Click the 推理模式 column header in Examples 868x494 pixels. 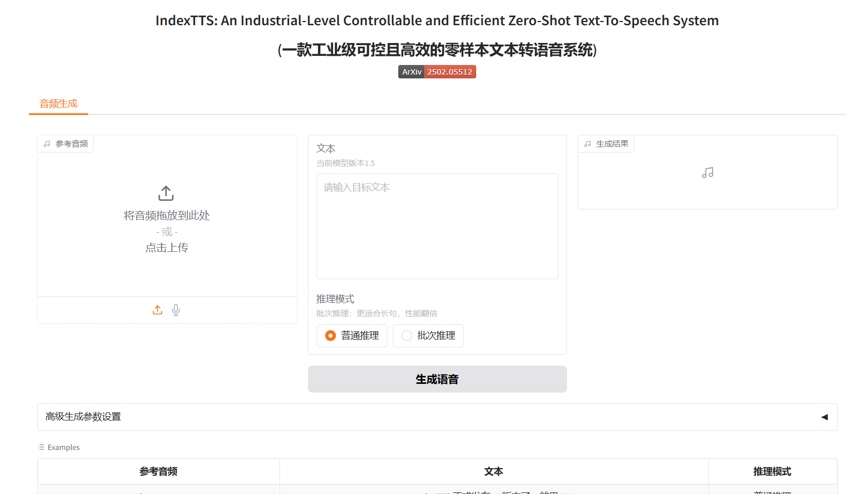(772, 471)
